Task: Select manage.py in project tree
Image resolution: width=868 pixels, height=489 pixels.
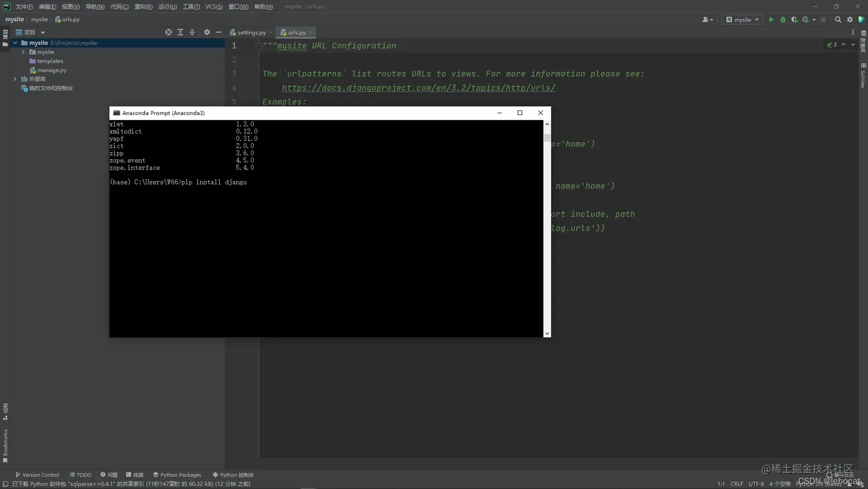Action: pos(48,70)
